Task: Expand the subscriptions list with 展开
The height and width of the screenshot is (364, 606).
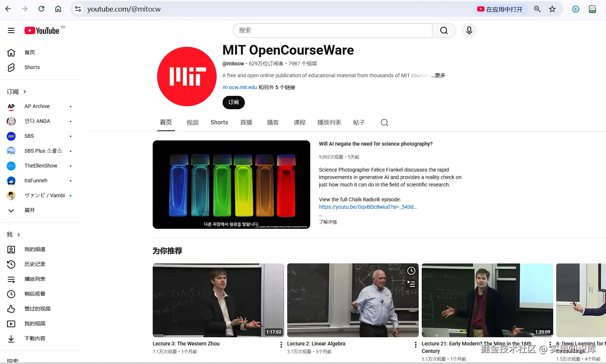Action: tap(41, 210)
